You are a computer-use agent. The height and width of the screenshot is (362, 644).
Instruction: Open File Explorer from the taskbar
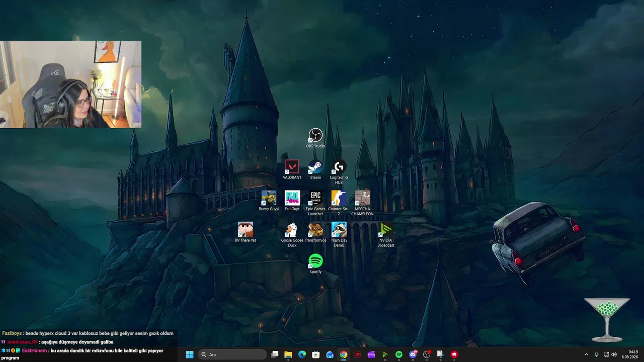288,354
